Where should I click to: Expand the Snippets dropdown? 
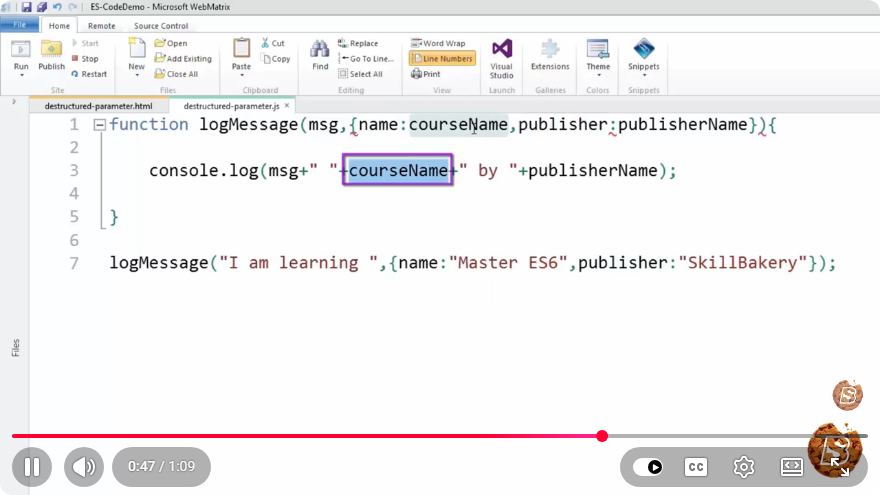[x=644, y=75]
